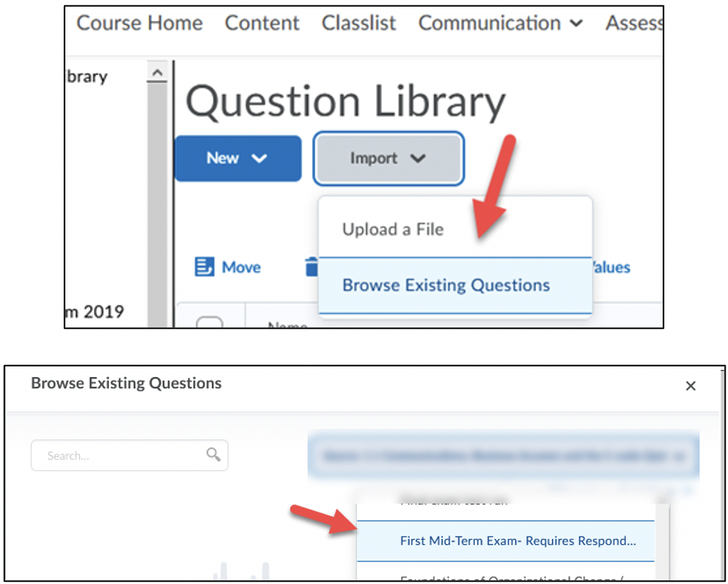728x584 pixels.
Task: Click chevron on the New button
Action: click(259, 158)
